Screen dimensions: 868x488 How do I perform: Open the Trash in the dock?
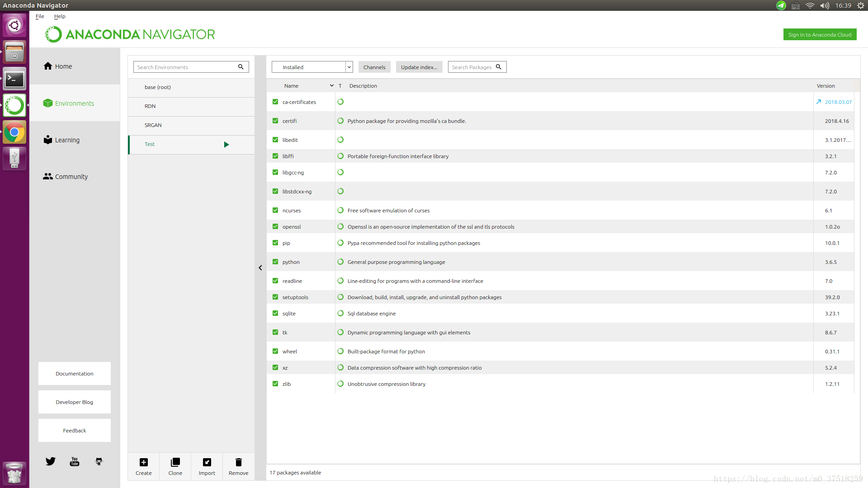[x=14, y=474]
